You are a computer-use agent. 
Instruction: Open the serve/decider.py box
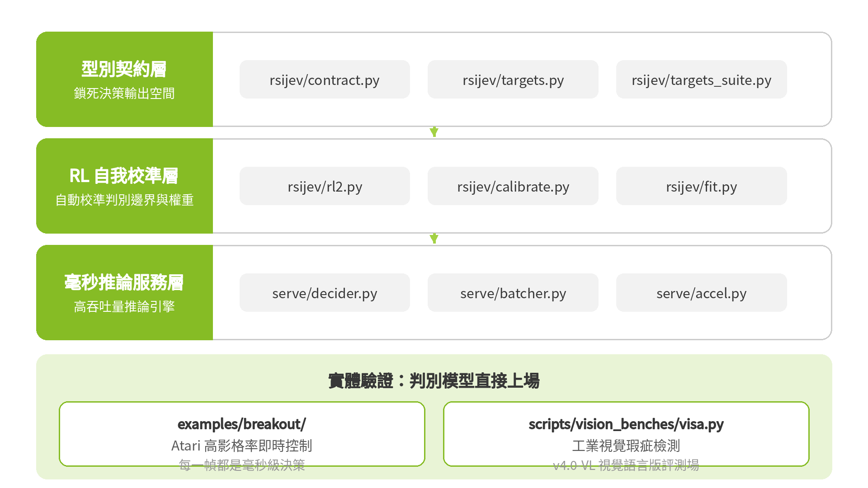325,293
